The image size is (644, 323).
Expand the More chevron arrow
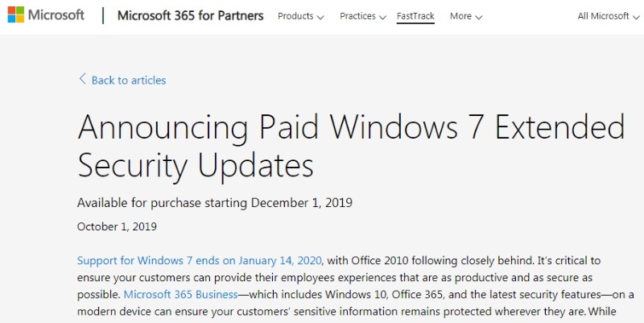click(x=479, y=17)
